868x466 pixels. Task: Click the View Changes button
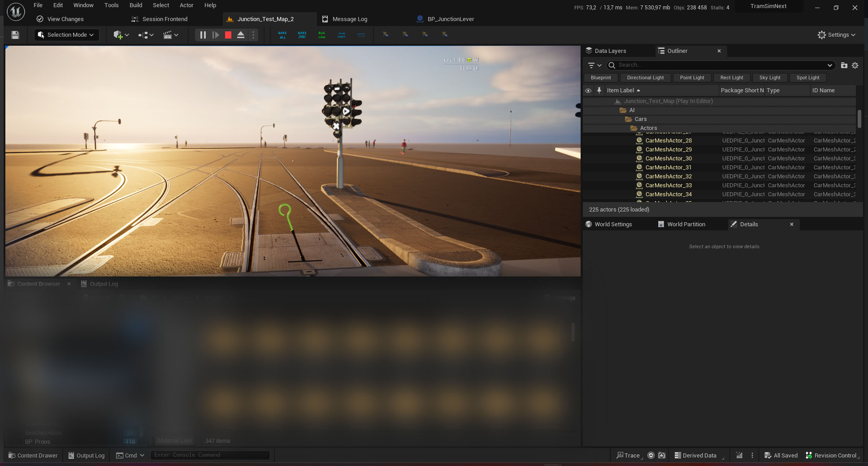(60, 19)
